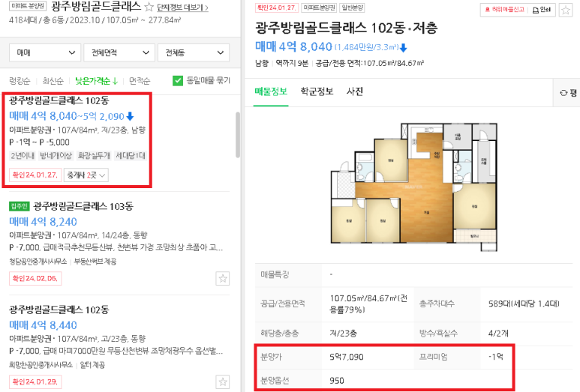
Task: Click the apartment floor plan image
Action: 413,187
